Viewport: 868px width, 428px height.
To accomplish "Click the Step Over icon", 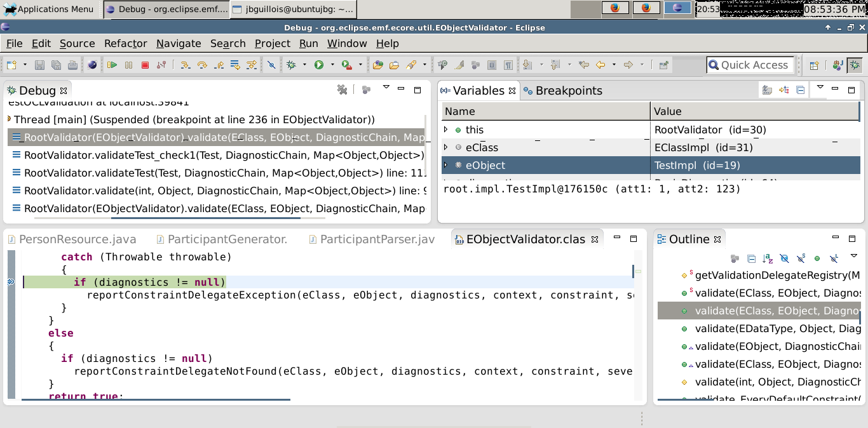I will [x=202, y=65].
